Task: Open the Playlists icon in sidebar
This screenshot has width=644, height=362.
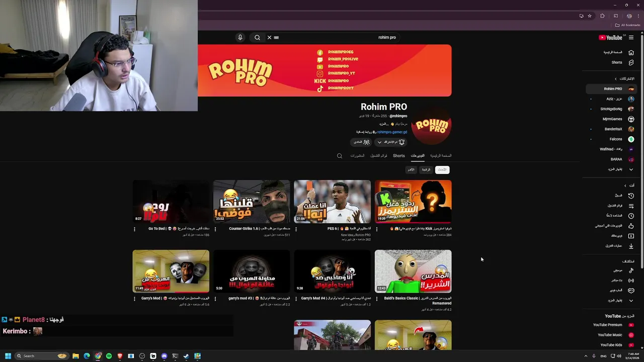Action: [631, 206]
